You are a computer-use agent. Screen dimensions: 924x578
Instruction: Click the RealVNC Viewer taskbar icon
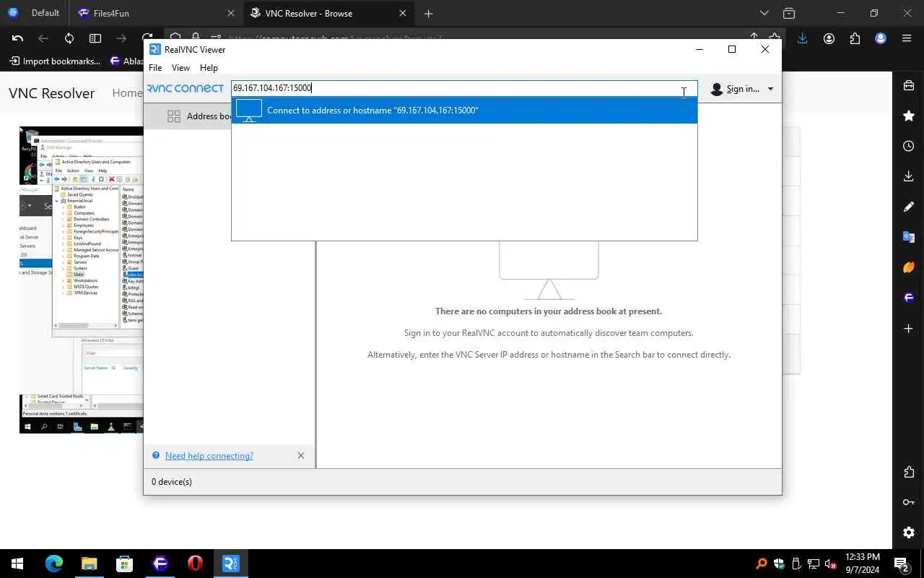(231, 564)
